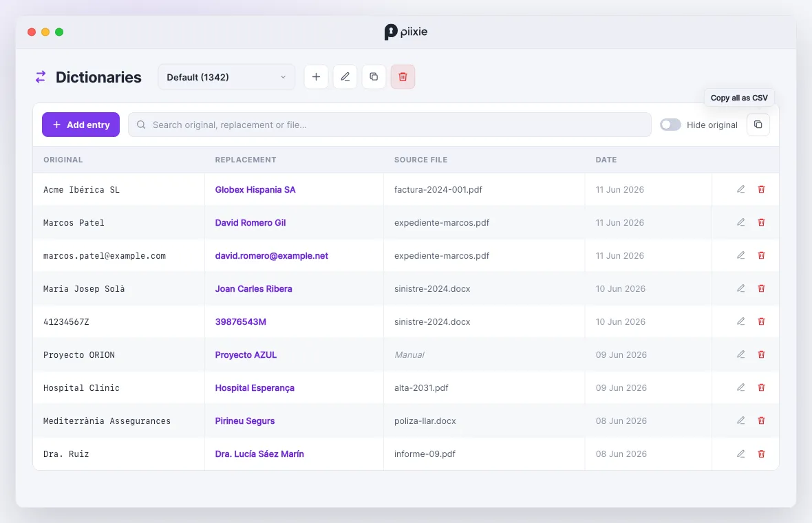Select replacement Joan Carles Ribera
Viewport: 812px width, 523px height.
coord(253,288)
